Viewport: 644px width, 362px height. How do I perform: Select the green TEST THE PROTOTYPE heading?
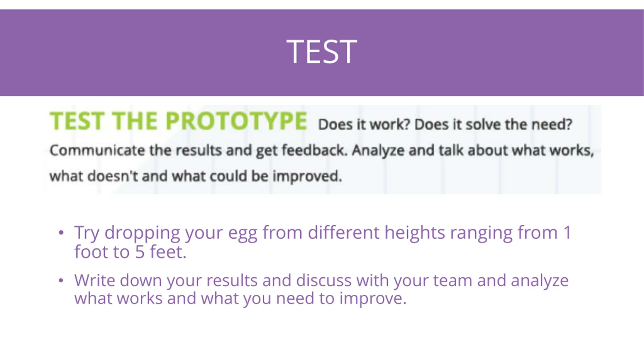pos(178,121)
